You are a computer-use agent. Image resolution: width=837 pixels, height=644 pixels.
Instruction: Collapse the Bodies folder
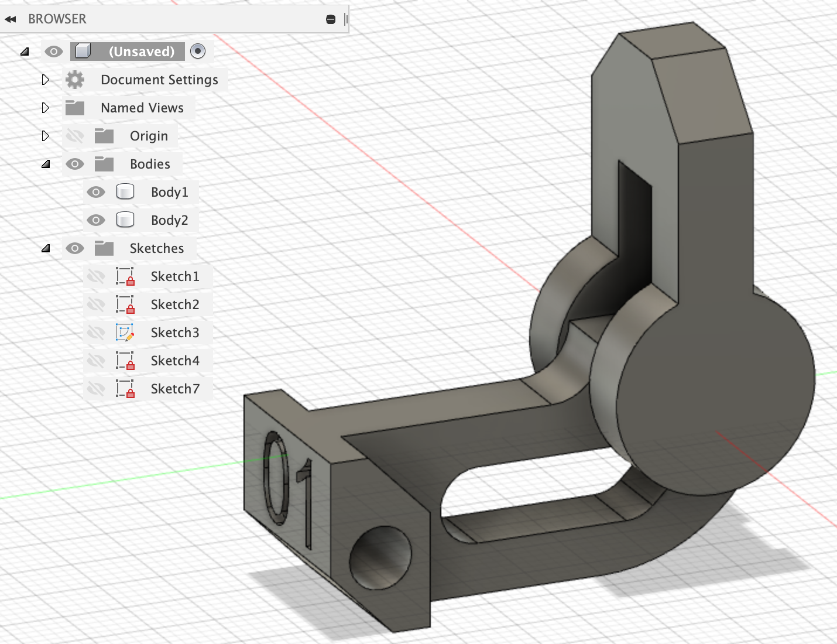46,164
